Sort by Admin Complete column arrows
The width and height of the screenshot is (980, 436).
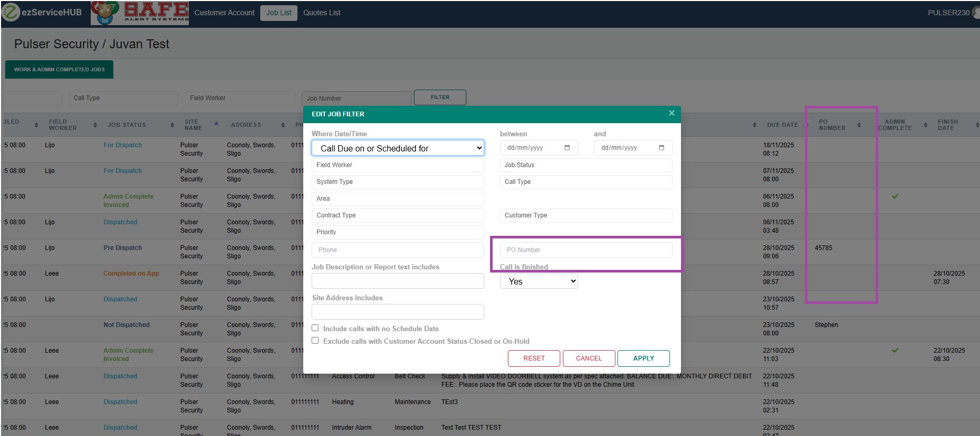(x=925, y=125)
